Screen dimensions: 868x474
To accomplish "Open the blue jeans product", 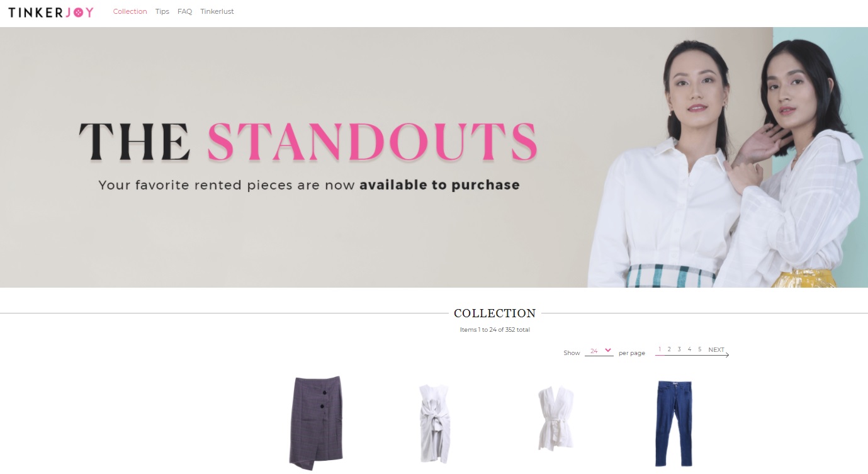I will pyautogui.click(x=674, y=423).
